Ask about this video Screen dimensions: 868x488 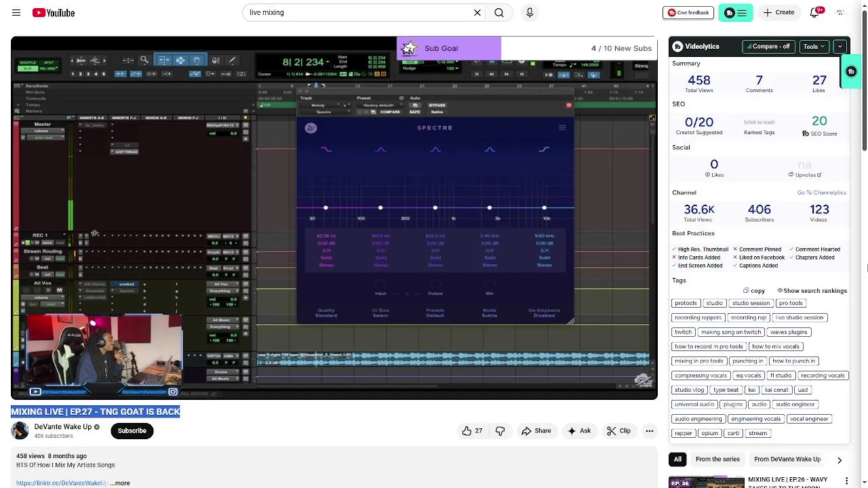pyautogui.click(x=579, y=431)
